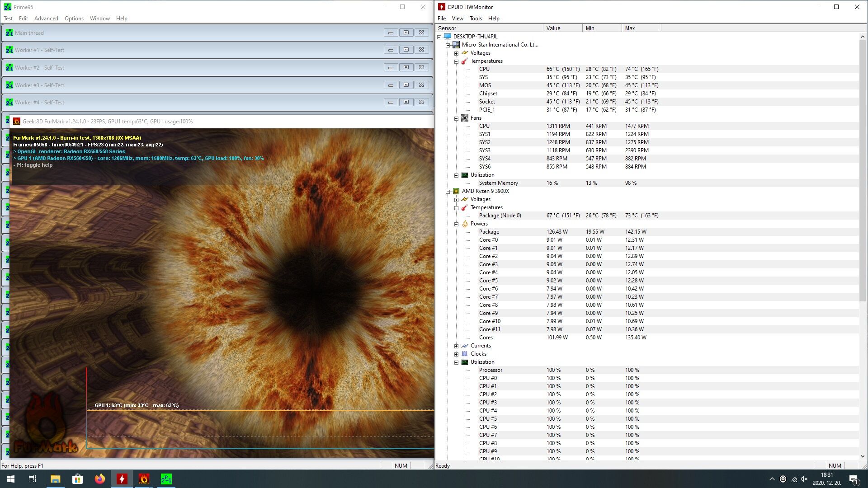Click the AMD Ryzen processor icon

point(456,191)
